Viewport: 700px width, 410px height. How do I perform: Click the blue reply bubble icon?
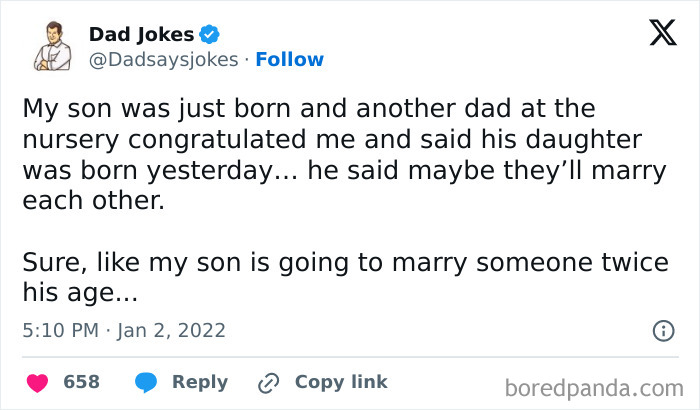click(147, 382)
